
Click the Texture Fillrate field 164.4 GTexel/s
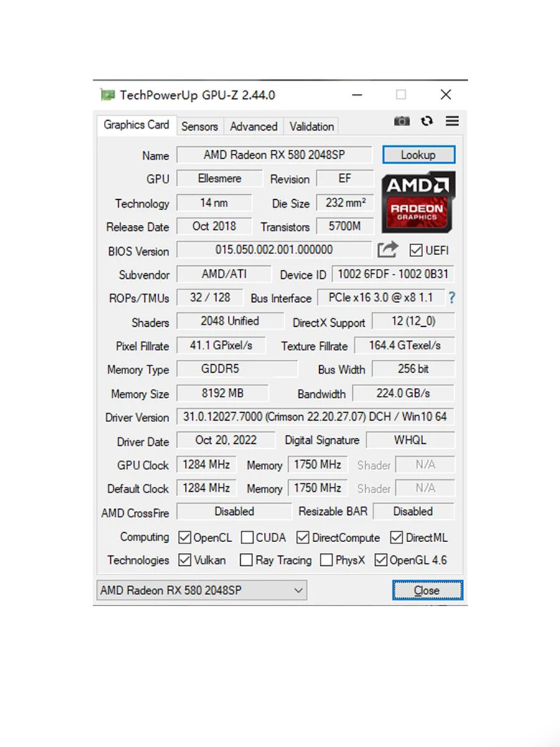pyautogui.click(x=404, y=345)
